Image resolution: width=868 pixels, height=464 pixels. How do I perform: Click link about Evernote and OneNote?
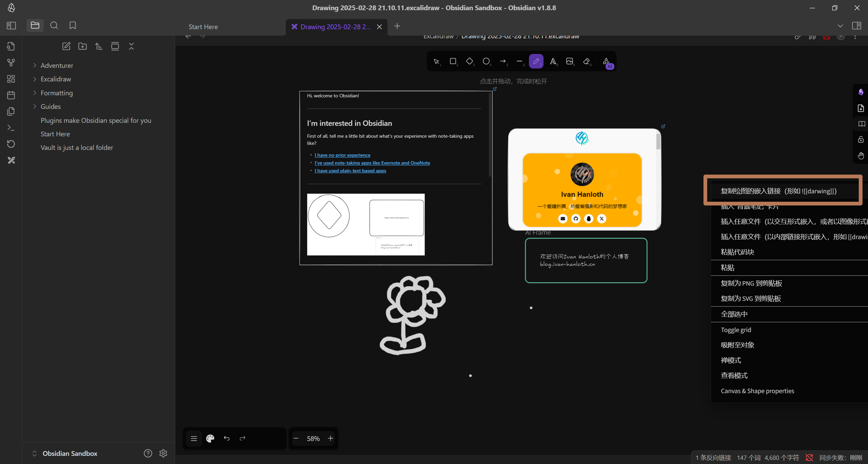click(x=372, y=163)
